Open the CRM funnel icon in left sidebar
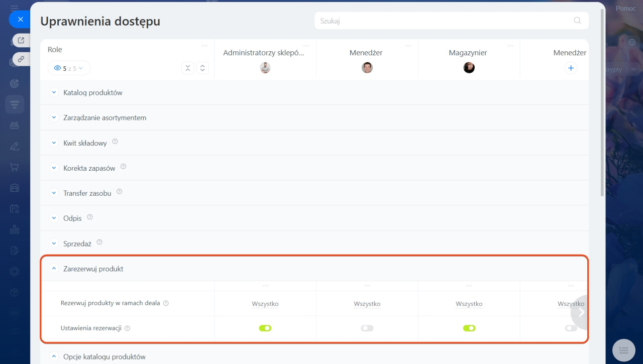Viewport: 643px width, 364px height. pos(15,104)
